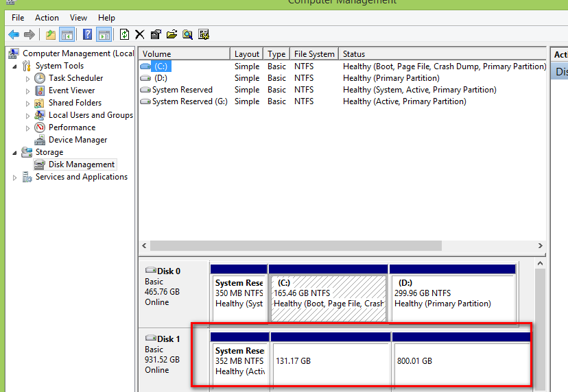The height and width of the screenshot is (392, 568).
Task: Select the System Reserved volume without letter
Action: (342, 90)
